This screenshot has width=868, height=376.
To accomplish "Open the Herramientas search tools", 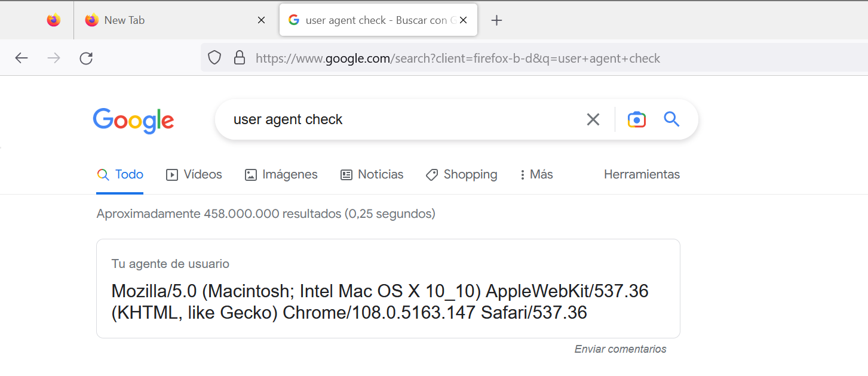I will click(x=642, y=174).
